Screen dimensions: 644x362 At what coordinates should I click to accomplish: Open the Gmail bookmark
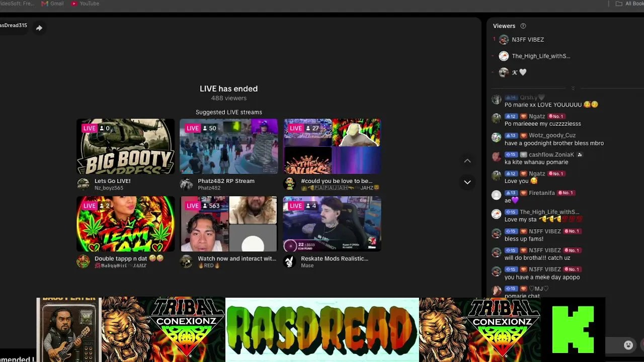pos(53,4)
